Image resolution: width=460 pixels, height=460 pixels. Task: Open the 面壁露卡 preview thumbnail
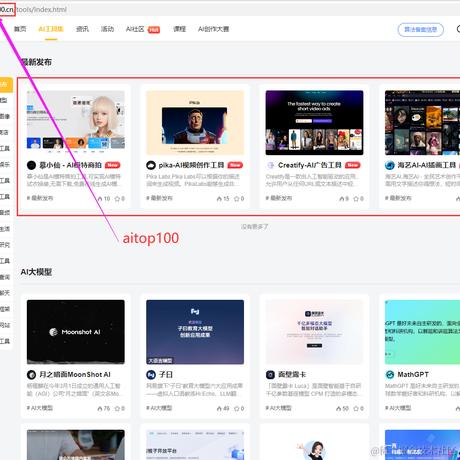coord(314,332)
